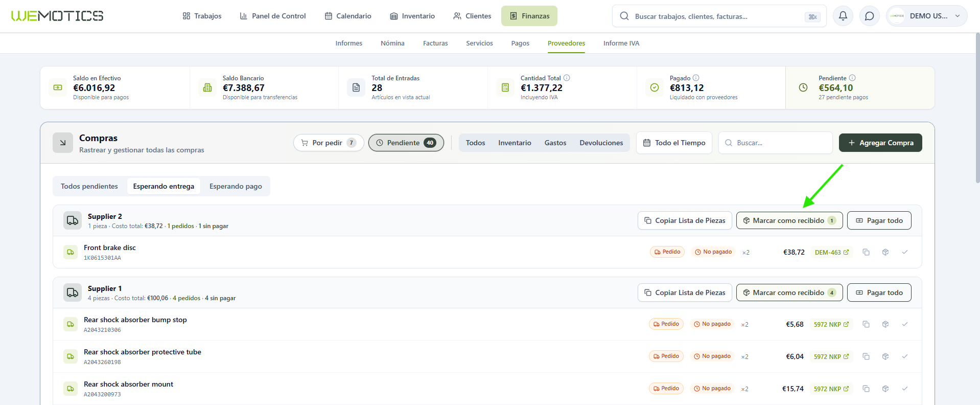
Task: Switch to Todos pendientes tab
Action: pyautogui.click(x=89, y=186)
